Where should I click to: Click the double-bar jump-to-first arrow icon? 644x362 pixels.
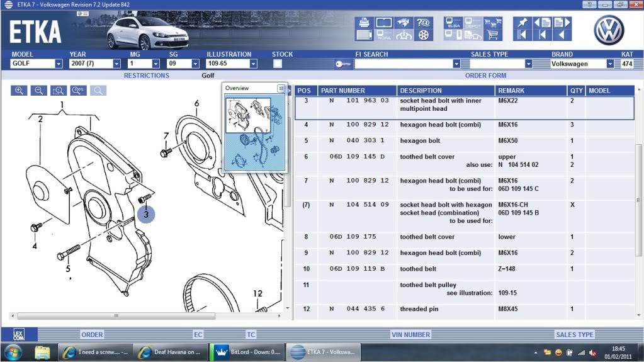[522, 35]
